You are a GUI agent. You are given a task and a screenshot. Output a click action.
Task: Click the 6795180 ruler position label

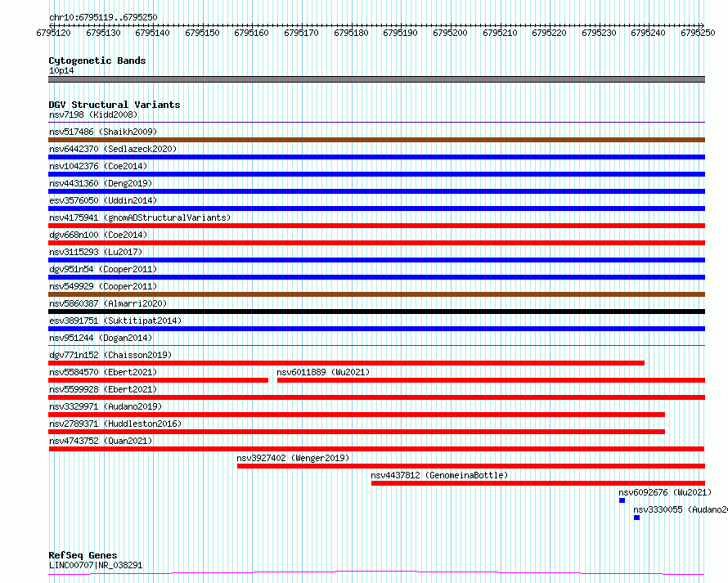pyautogui.click(x=351, y=33)
